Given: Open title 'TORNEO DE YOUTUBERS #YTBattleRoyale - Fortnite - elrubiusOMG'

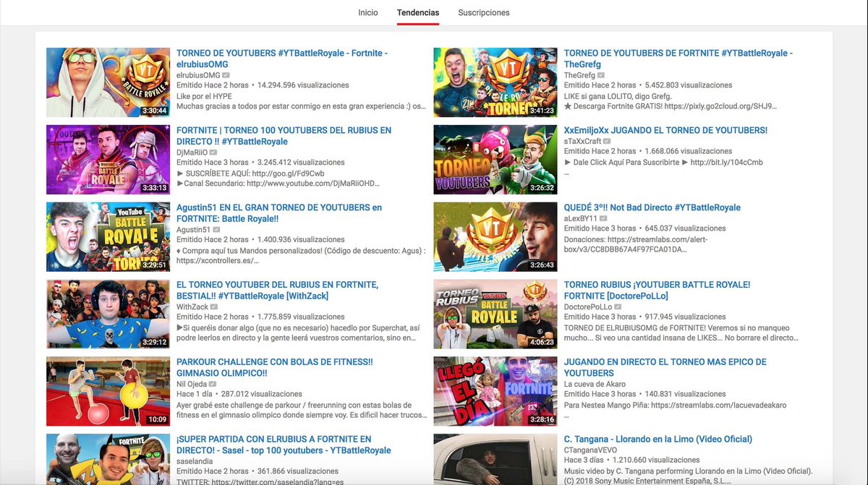Looking at the screenshot, I should coord(282,59).
